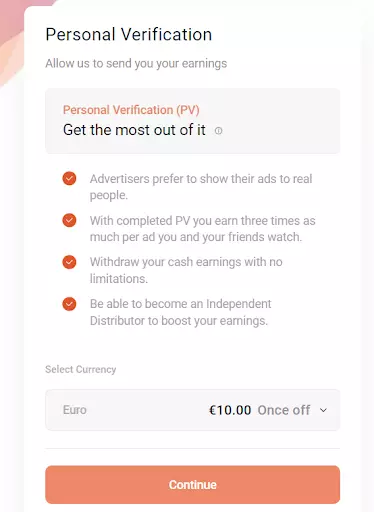The image size is (374, 512).
Task: Click the 'Withdraw your cash earnings' benefit text
Action: 186,270
